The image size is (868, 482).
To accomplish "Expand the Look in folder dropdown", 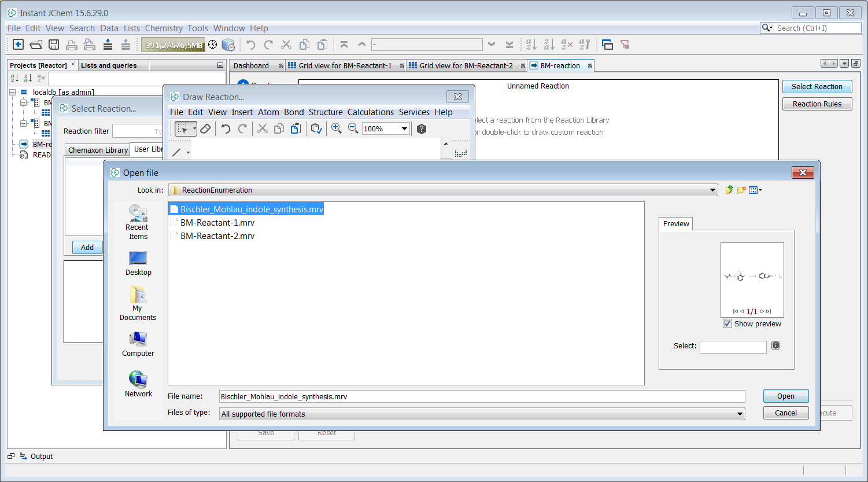I will (712, 190).
